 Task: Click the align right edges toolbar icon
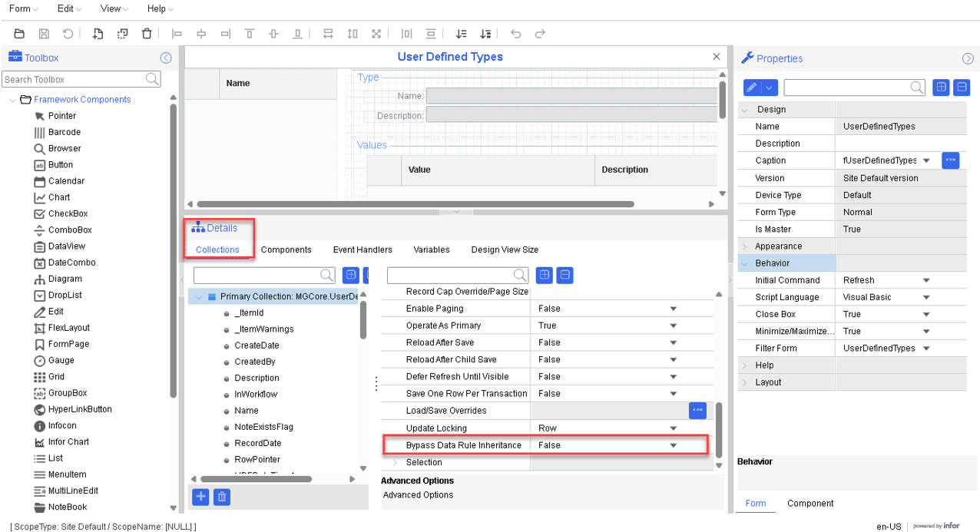point(225,34)
